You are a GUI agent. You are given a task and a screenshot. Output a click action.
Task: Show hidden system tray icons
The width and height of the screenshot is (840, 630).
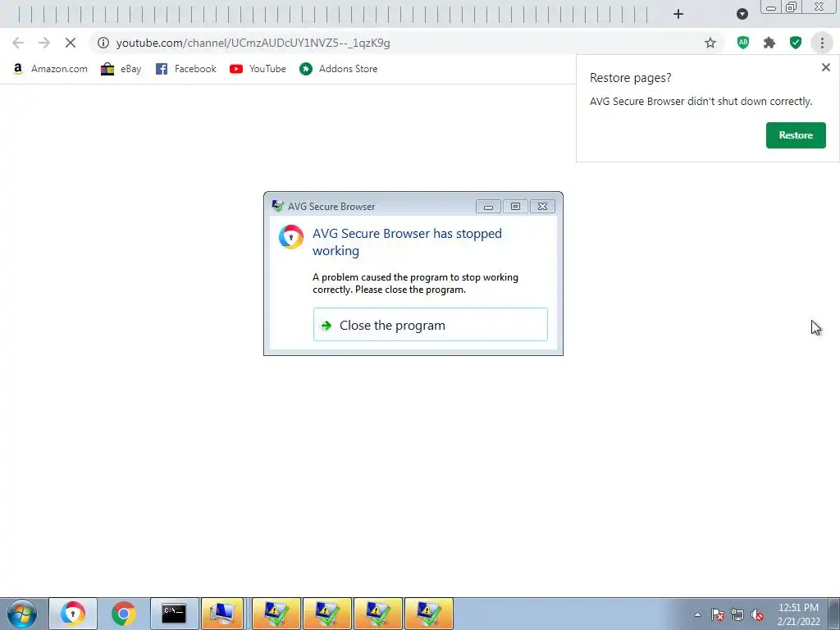point(697,614)
